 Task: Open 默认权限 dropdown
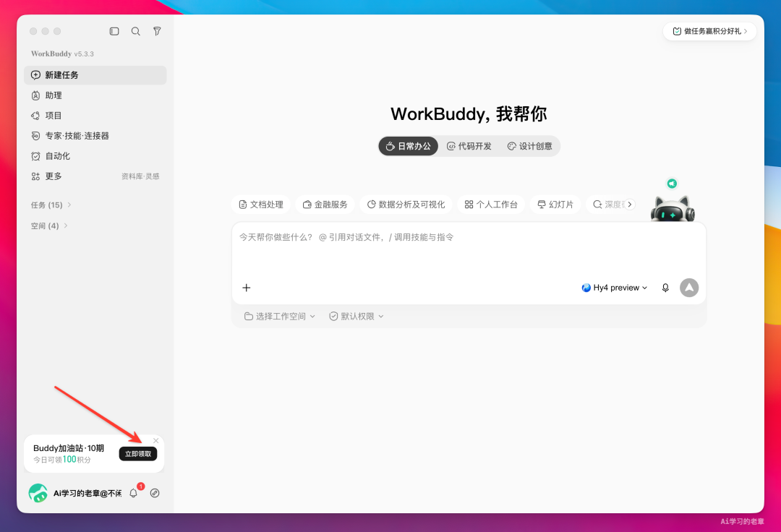pos(356,317)
